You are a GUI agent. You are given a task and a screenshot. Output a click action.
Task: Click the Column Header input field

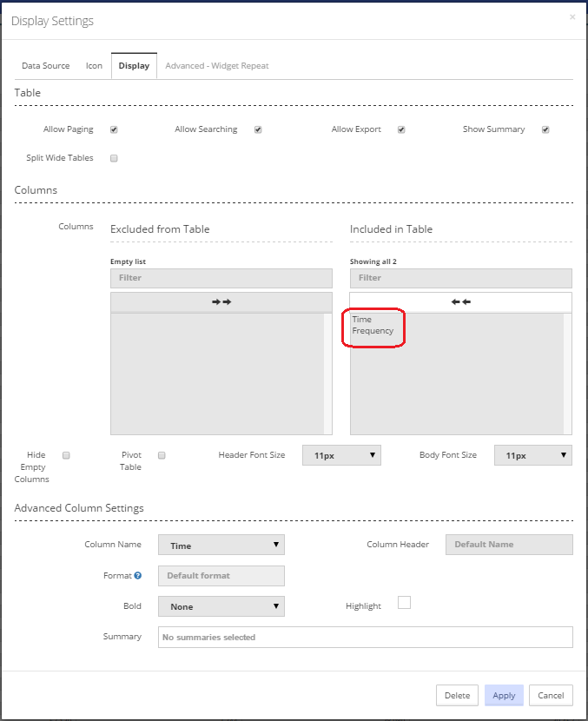point(509,545)
